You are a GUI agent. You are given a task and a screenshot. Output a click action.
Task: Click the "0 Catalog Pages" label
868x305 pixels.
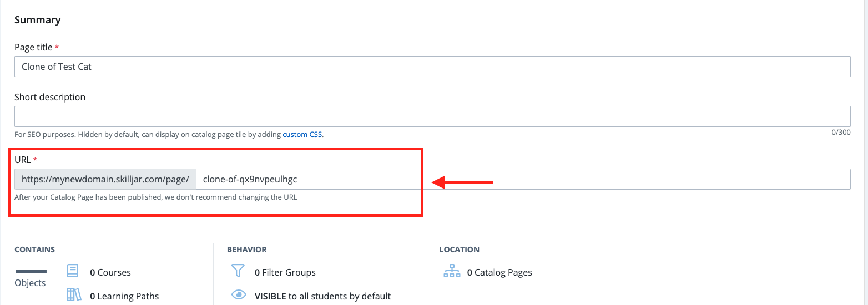pos(499,272)
